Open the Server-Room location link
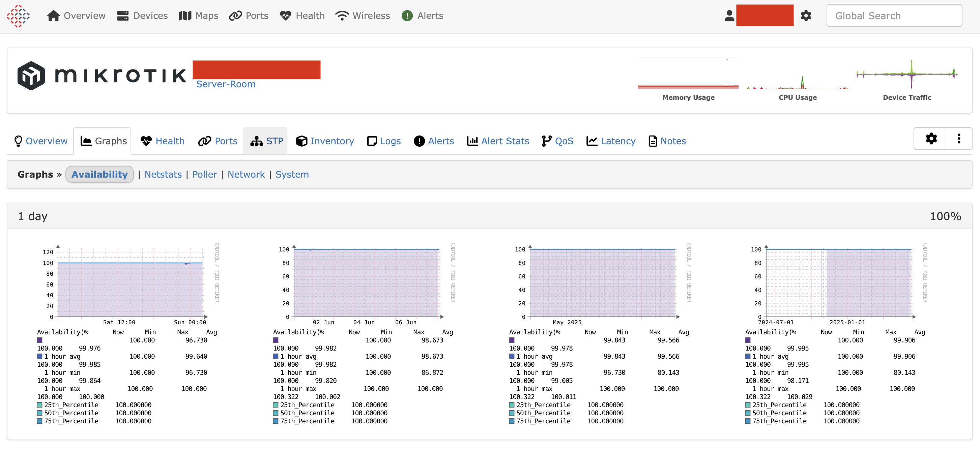Viewport: 980px width, 451px height. (x=226, y=84)
